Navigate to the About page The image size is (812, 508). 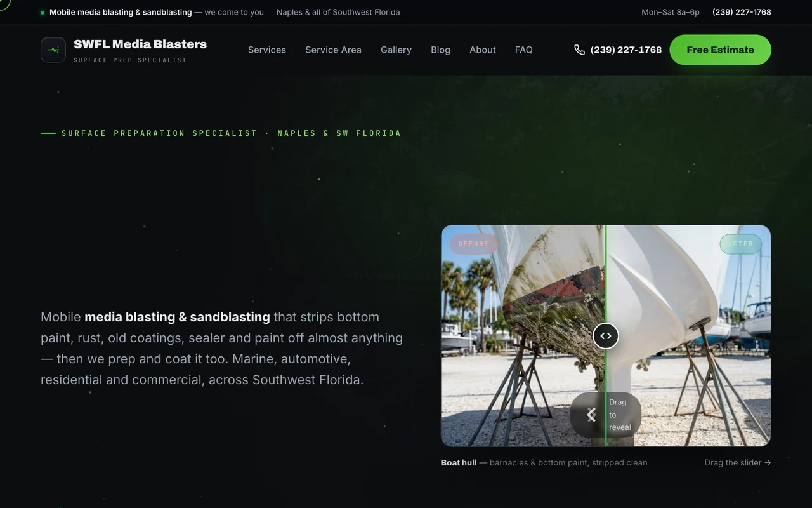pyautogui.click(x=483, y=50)
